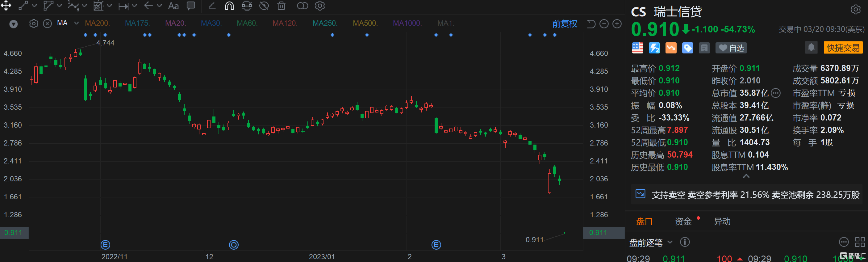Screen dimensions: 868x262
Task: Remove the MA indicator with the X icon
Action: [x=48, y=23]
